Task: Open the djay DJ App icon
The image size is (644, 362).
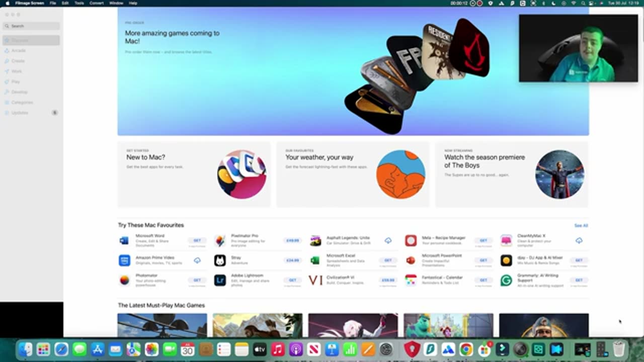Action: tap(506, 260)
